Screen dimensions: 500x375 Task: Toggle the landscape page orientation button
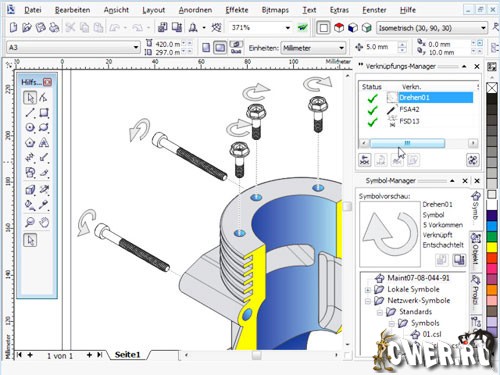coord(220,48)
